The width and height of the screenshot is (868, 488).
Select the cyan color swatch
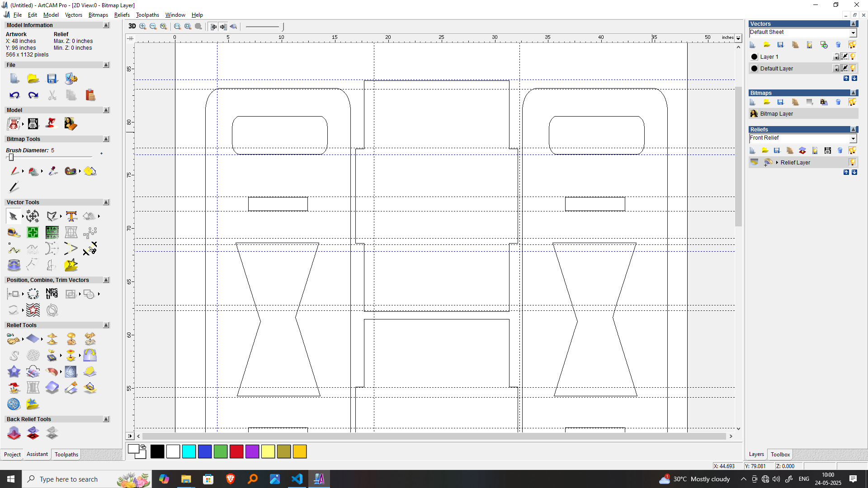pos(189,451)
